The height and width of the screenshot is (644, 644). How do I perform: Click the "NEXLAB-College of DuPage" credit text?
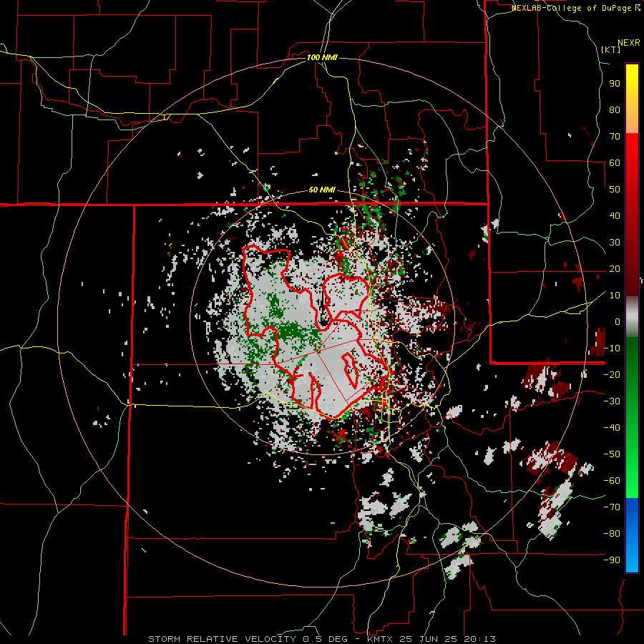point(571,8)
